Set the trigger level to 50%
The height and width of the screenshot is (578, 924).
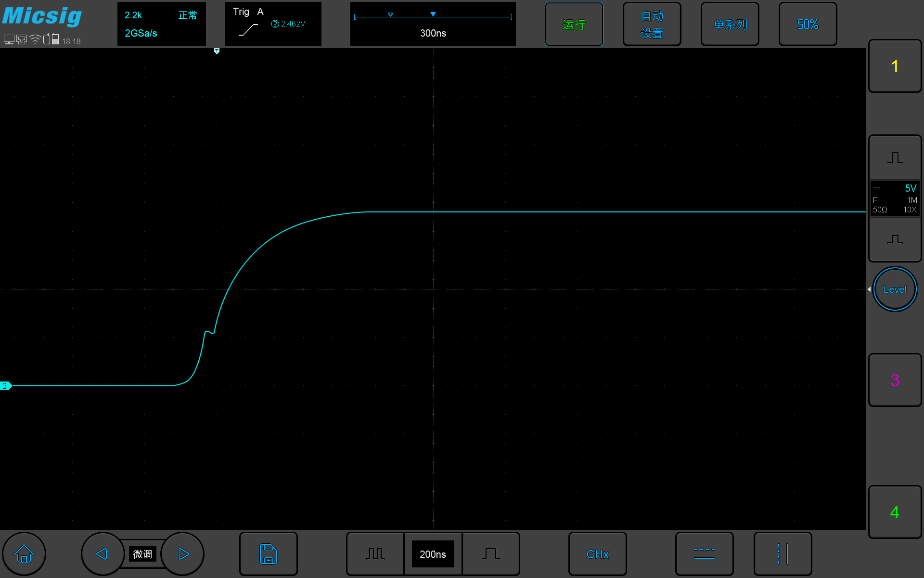pos(808,24)
